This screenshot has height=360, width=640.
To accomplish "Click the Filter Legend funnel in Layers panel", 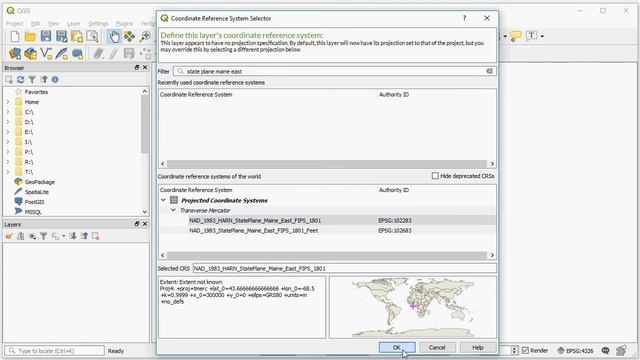I will pos(43,236).
